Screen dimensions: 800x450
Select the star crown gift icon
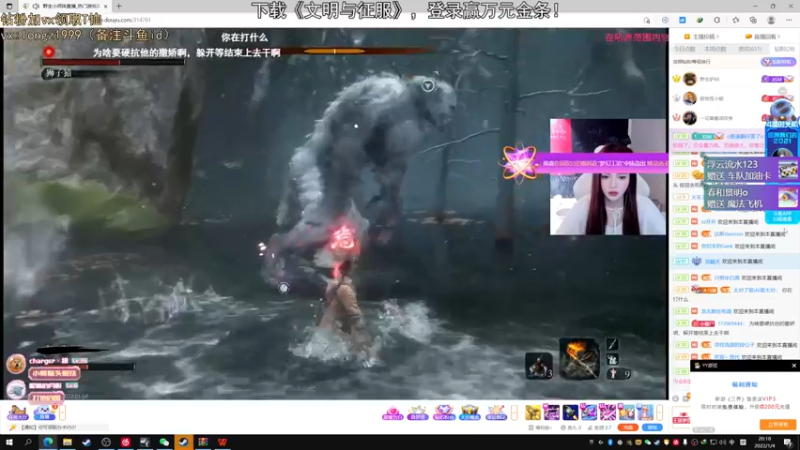(417, 412)
